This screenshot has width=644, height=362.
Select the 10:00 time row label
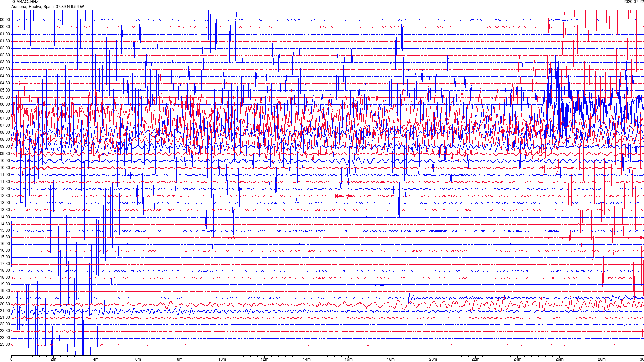click(x=5, y=161)
